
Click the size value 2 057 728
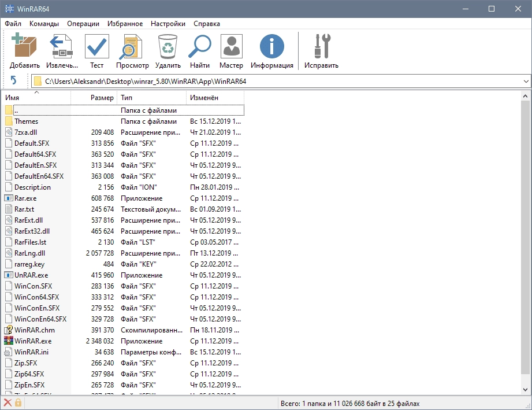pyautogui.click(x=100, y=253)
